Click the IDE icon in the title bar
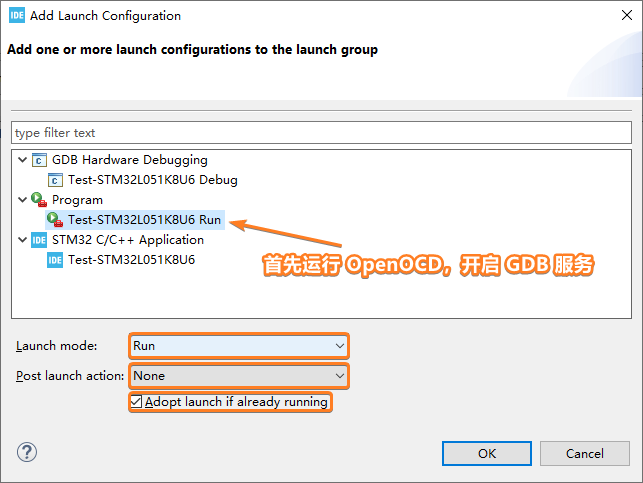This screenshot has height=483, width=643. pyautogui.click(x=17, y=16)
